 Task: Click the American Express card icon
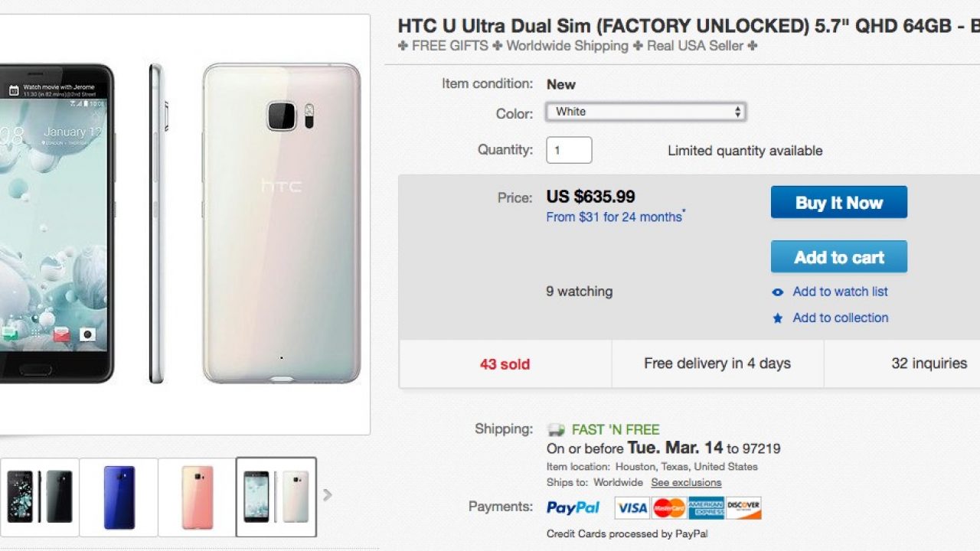(706, 508)
